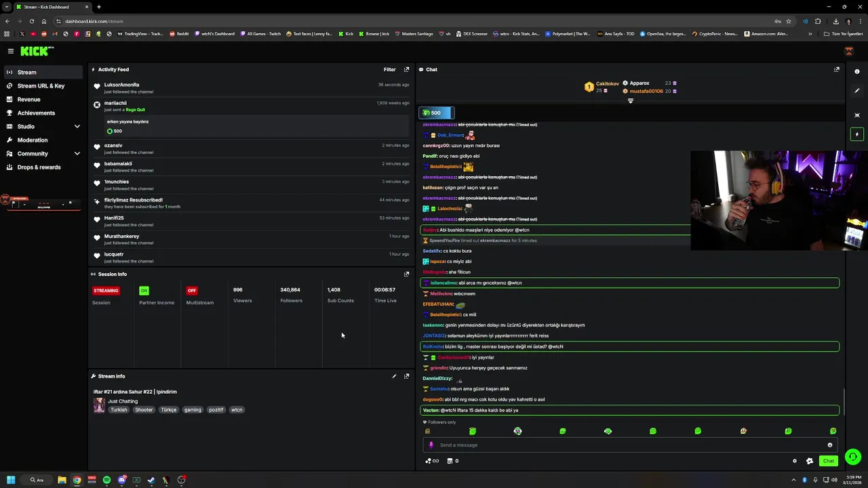
Task: Open chat settings gear
Action: point(795,461)
